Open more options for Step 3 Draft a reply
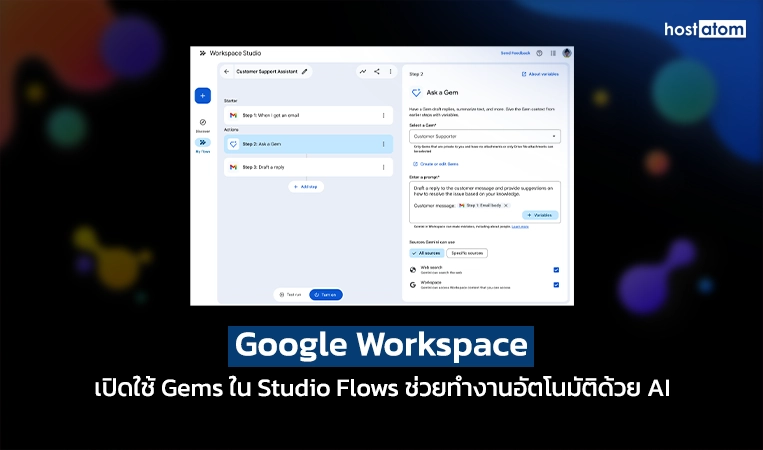 pos(383,167)
